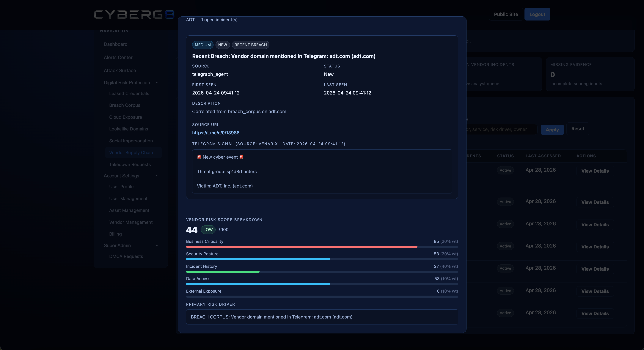Click the External Exposure score bar
The width and height of the screenshot is (644, 350).
click(322, 297)
